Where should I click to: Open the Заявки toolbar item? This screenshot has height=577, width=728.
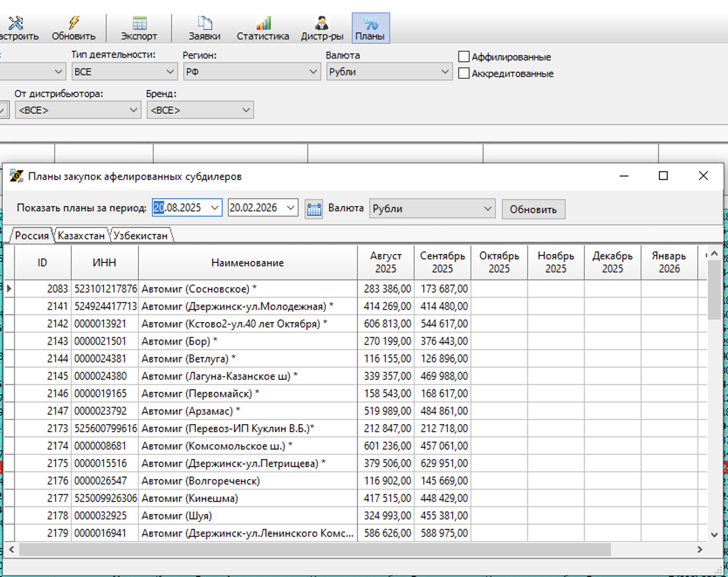204,28
